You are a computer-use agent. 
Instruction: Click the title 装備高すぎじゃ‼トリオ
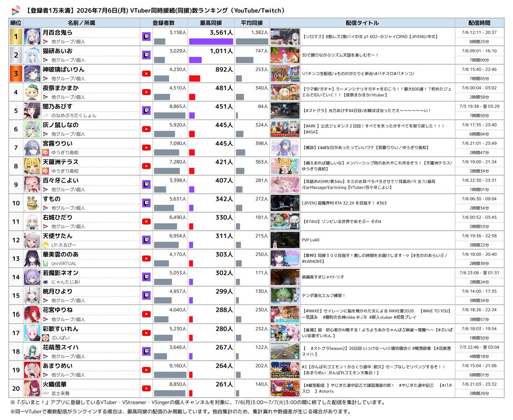tap(323, 277)
